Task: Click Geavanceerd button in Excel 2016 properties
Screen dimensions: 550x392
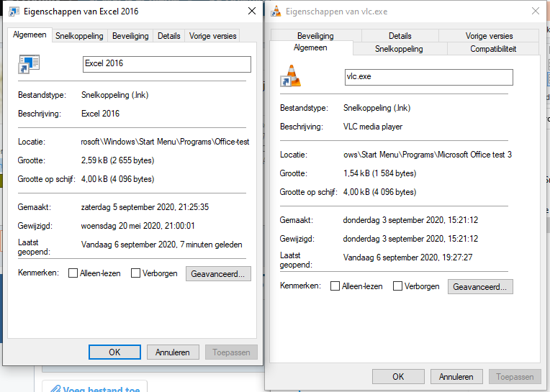Action: click(218, 273)
